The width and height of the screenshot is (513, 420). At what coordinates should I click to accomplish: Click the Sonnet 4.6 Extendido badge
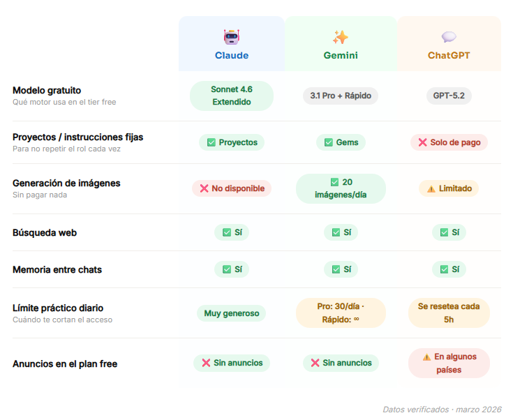tap(232, 96)
